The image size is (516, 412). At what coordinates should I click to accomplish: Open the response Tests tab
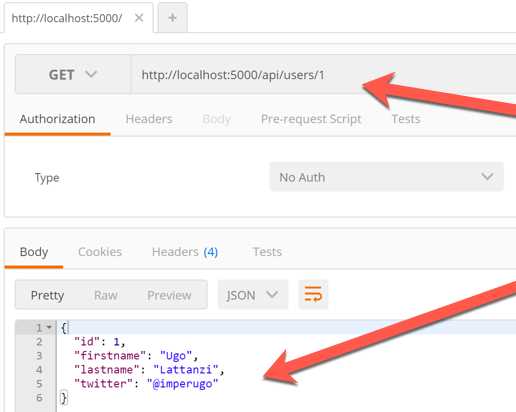(267, 252)
